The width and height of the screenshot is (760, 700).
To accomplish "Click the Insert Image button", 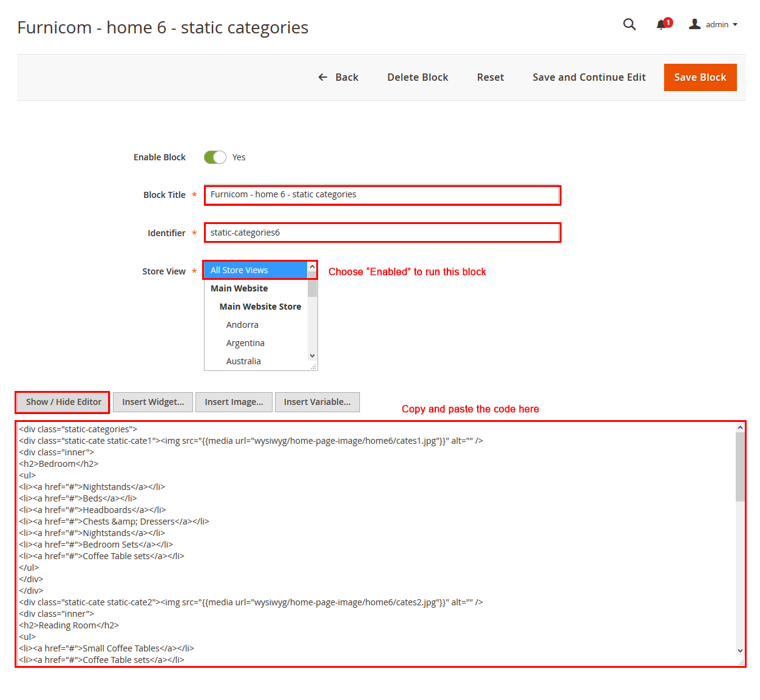I will [234, 402].
